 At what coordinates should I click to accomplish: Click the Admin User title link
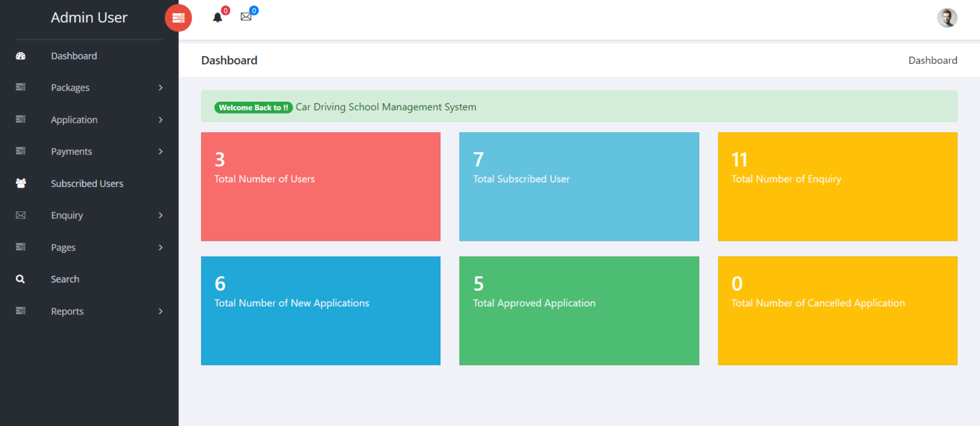(89, 18)
